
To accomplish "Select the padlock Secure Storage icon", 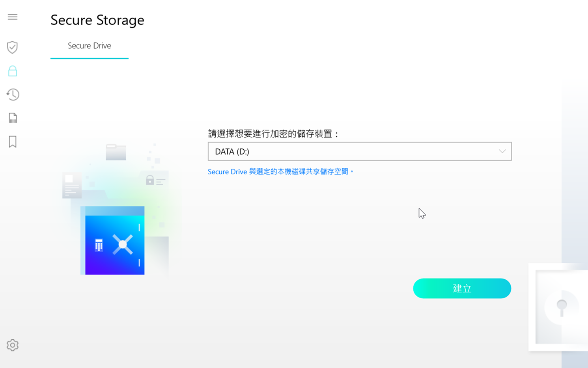I will click(13, 71).
